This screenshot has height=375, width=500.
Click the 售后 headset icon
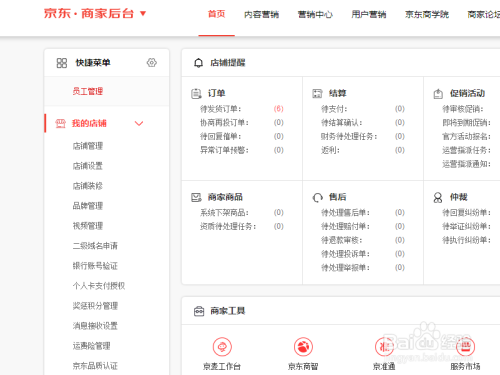coord(317,197)
